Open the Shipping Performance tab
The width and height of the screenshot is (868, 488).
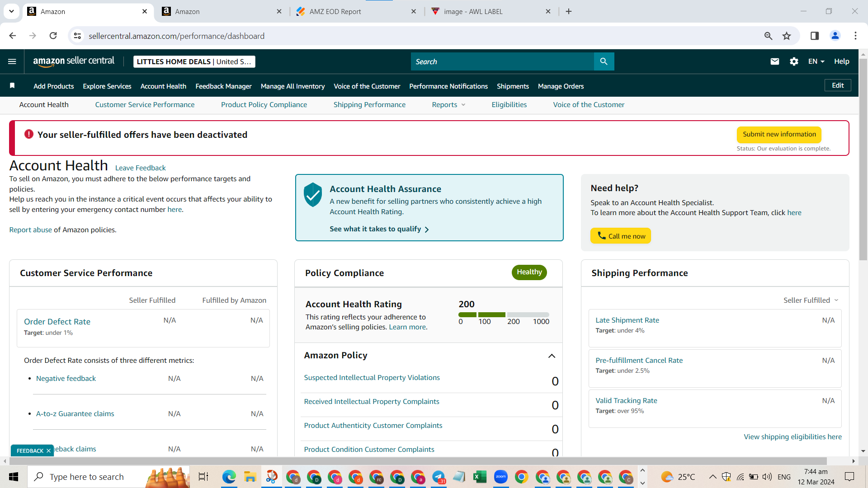[x=369, y=105]
